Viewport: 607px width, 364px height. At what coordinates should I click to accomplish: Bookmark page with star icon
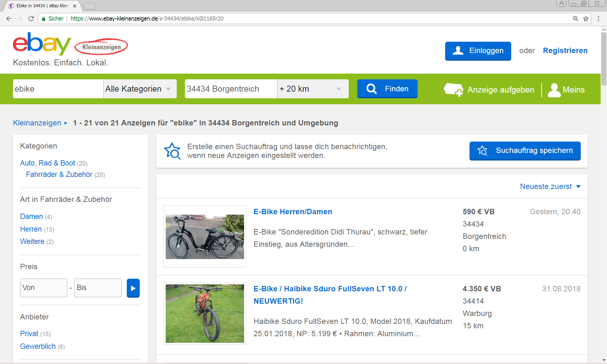[586, 19]
